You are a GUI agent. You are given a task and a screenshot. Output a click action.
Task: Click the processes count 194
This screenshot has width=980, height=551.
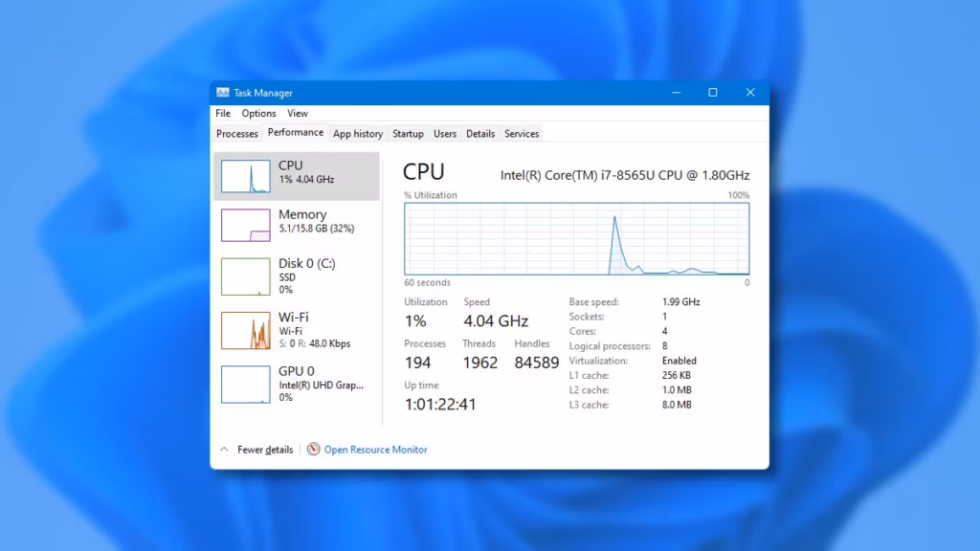pos(417,363)
